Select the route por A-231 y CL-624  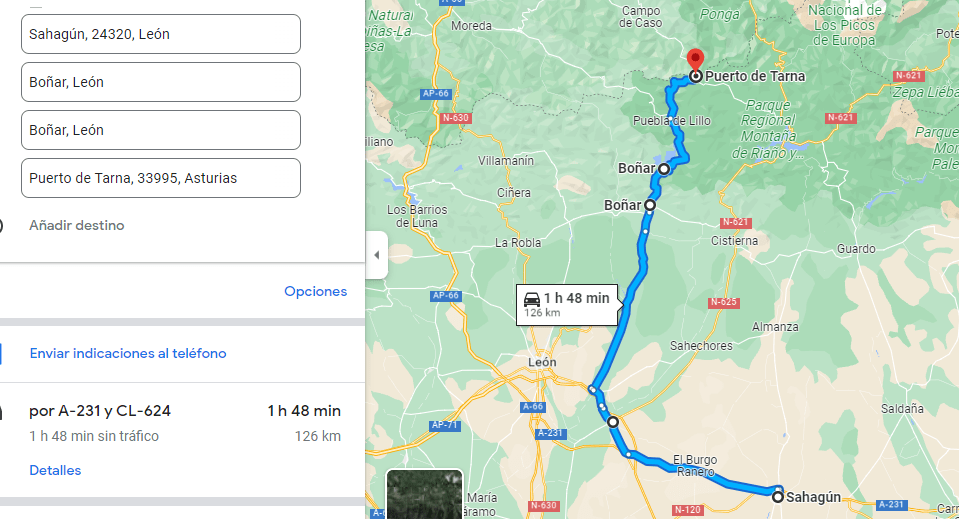100,411
